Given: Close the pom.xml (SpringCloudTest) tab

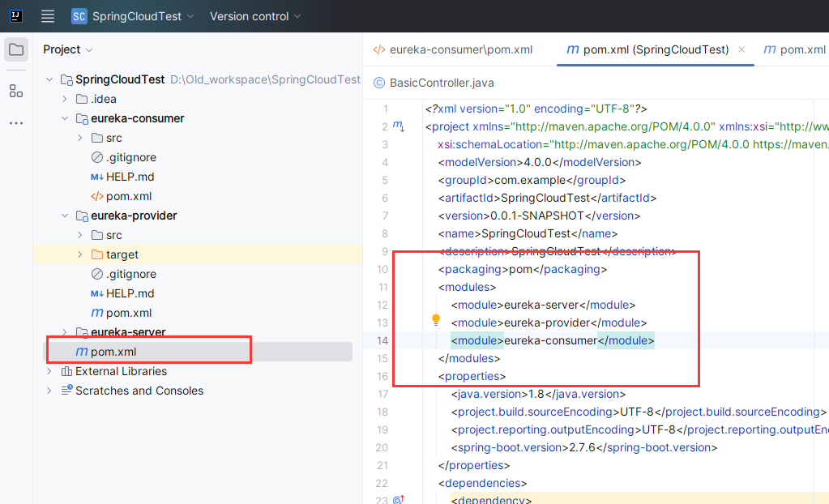Looking at the screenshot, I should [741, 49].
